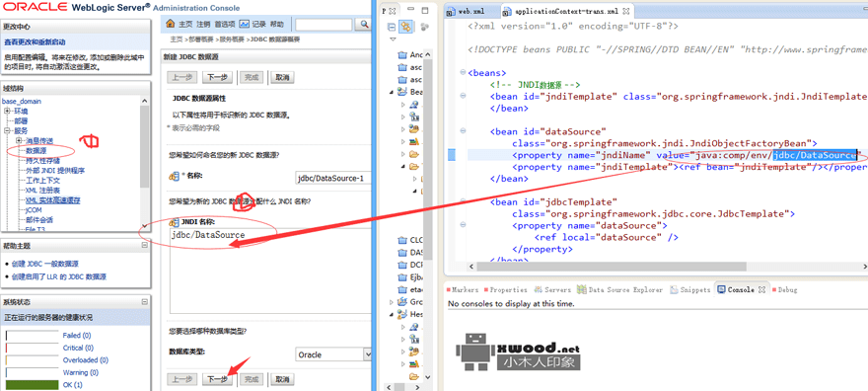Viewport: 868px width, 391px height.
Task: Switch to the Properties tab
Action: (505, 289)
